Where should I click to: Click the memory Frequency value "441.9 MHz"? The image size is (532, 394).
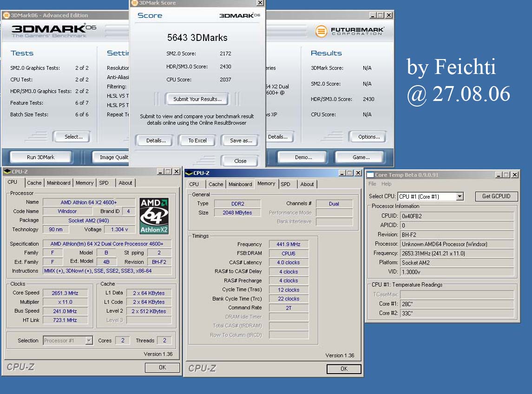click(289, 244)
